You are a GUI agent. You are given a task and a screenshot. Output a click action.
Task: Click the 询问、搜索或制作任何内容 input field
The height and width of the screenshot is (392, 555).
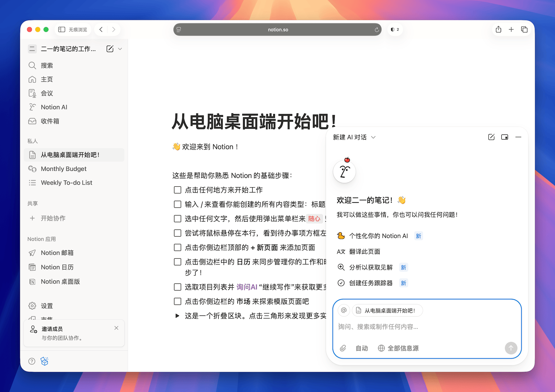[395, 327]
